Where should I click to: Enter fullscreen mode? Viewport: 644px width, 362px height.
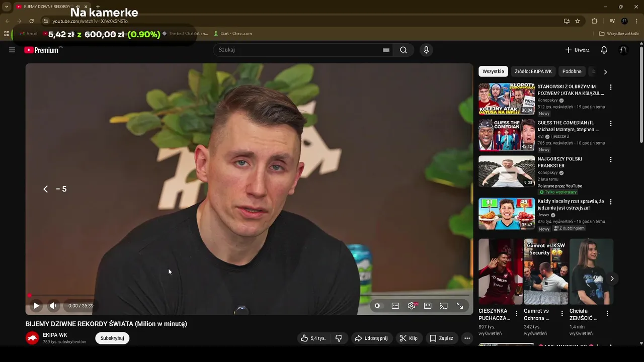pos(460,306)
